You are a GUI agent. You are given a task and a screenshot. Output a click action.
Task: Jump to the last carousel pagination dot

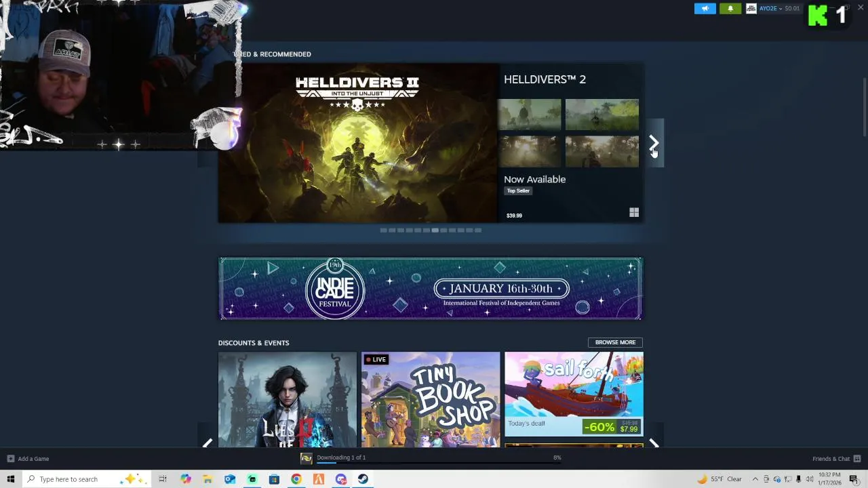click(x=478, y=230)
